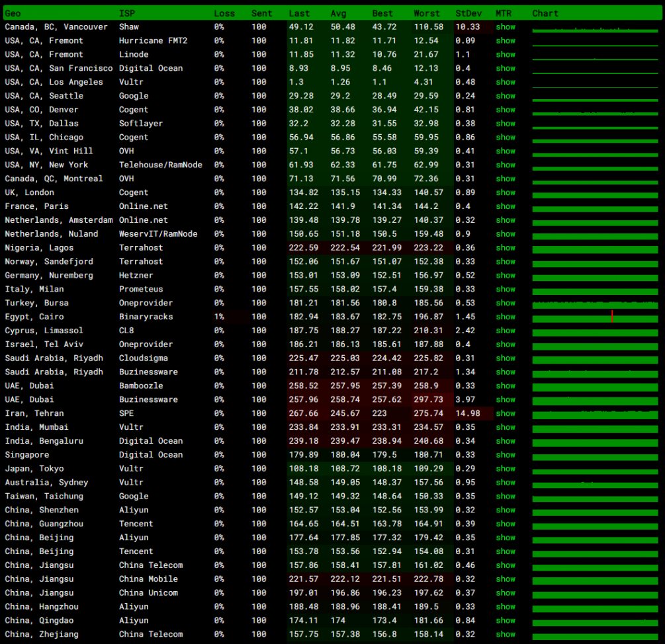Click the Iran, Tehran latency chart

coord(595,413)
